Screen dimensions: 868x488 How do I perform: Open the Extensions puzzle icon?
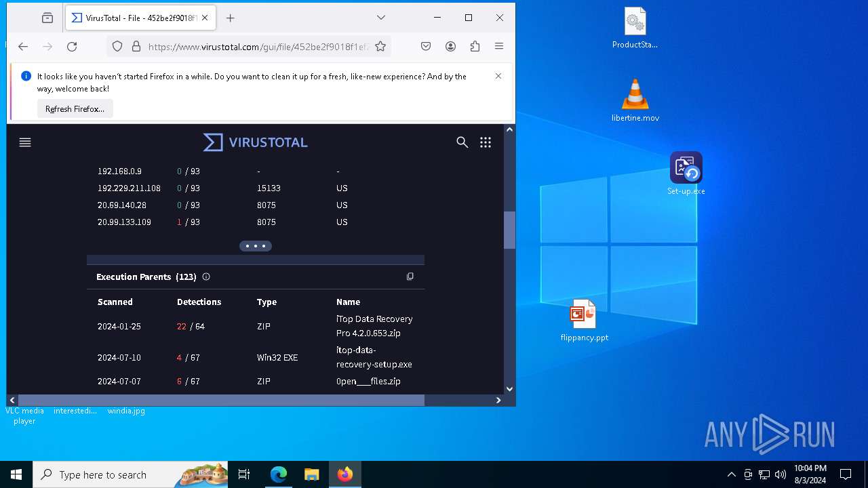(475, 46)
